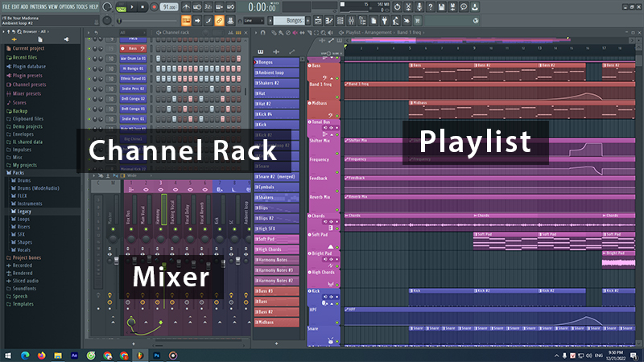
Task: Click the master pitch knob
Action: pos(107,21)
